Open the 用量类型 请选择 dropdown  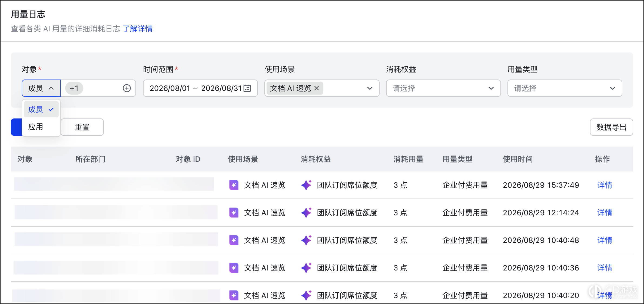tap(565, 88)
